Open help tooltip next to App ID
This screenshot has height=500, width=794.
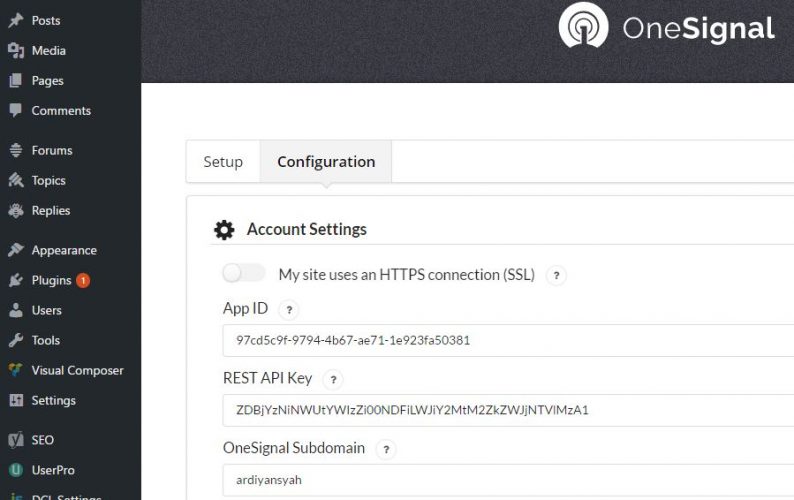pos(289,310)
